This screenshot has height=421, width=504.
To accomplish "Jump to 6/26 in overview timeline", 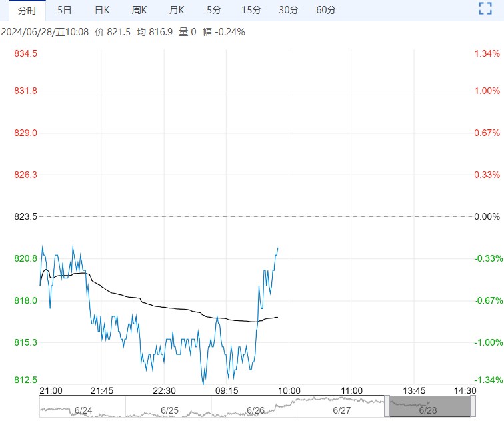I will (x=255, y=411).
